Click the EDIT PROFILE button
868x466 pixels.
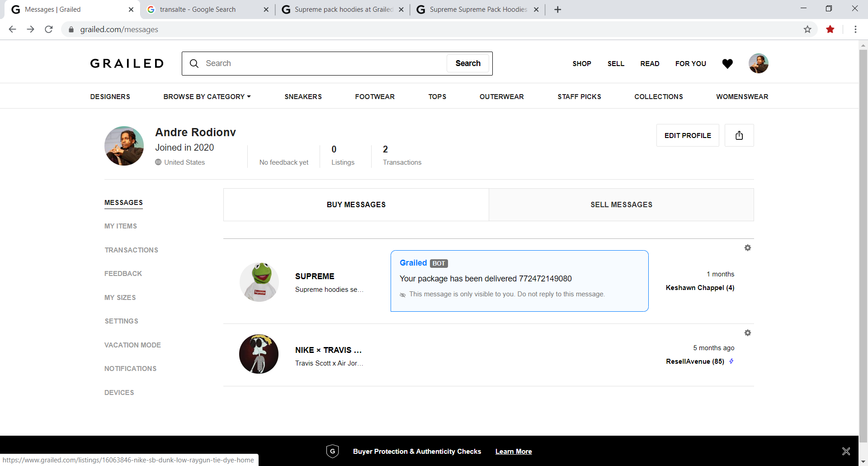pyautogui.click(x=688, y=135)
